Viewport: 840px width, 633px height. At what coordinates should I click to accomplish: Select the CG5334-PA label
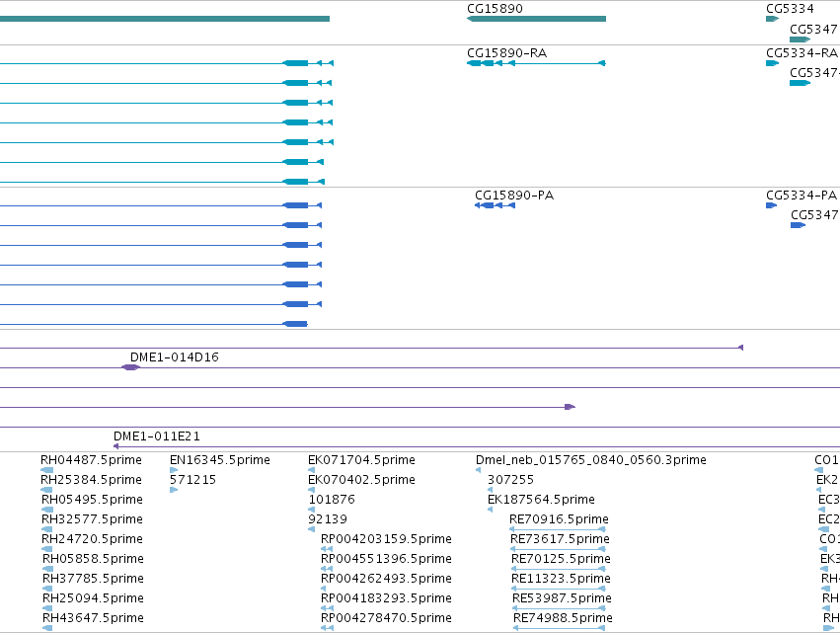pos(801,196)
